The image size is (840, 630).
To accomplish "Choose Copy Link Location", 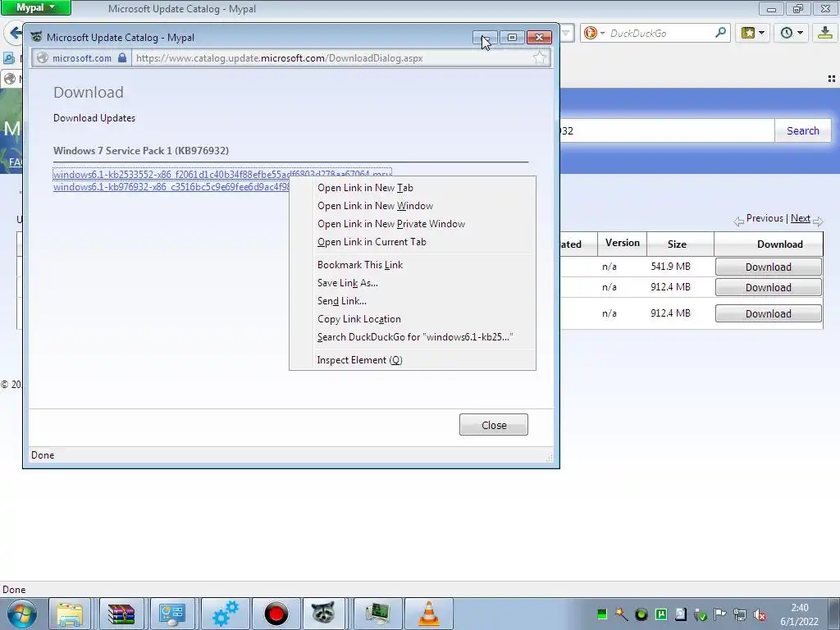I will [412, 319].
